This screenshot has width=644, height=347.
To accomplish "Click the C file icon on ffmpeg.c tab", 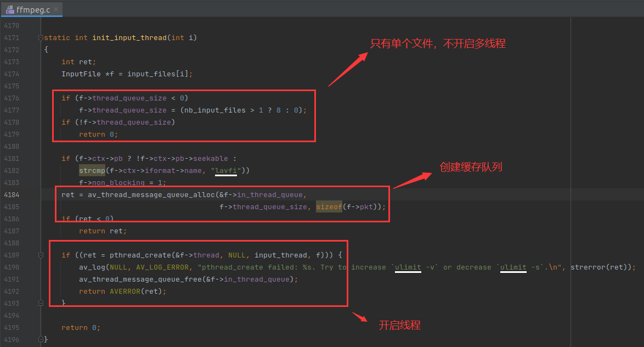I will click(x=10, y=10).
